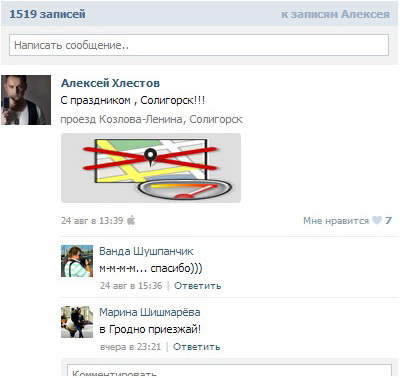Open Ванда Шушпанчик's profile name
400x378 pixels.
click(146, 251)
